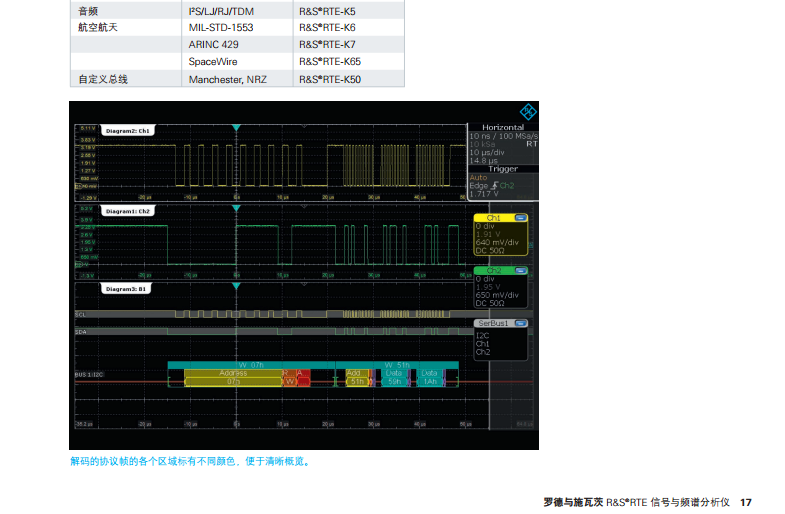This screenshot has width=785, height=514.
Task: Click the Data 59h decoded field
Action: (394, 377)
